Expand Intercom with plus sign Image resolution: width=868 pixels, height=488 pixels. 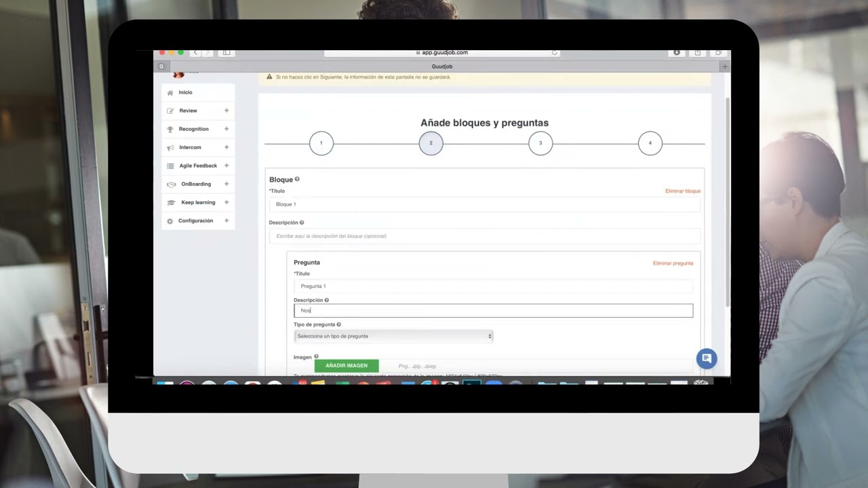click(x=226, y=147)
